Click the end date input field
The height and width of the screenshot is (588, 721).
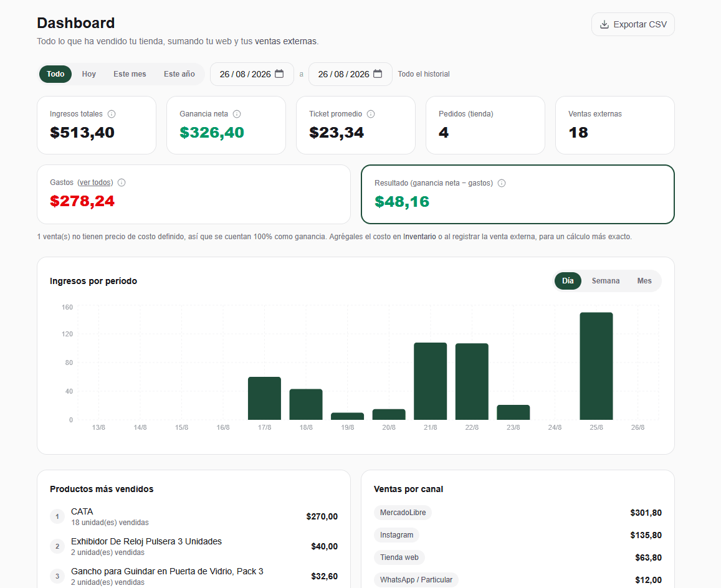[350, 74]
